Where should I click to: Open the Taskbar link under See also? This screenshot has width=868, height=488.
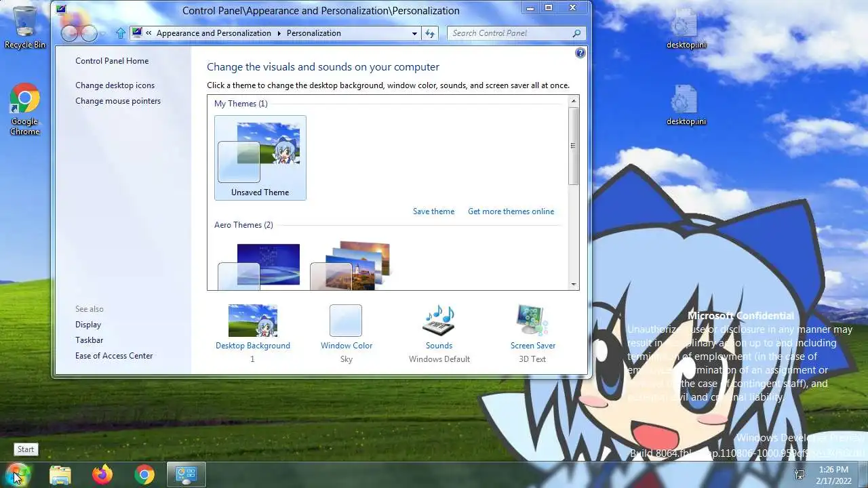click(x=89, y=340)
